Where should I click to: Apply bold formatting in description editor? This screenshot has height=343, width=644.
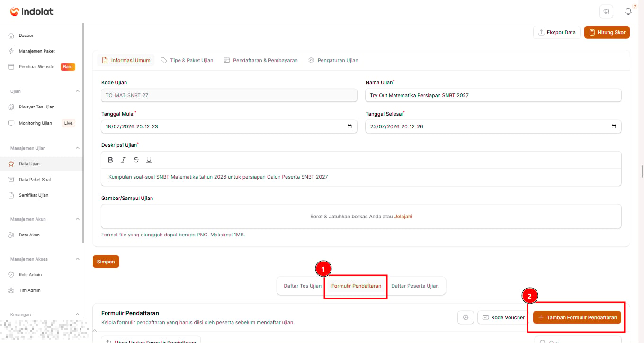(x=111, y=160)
